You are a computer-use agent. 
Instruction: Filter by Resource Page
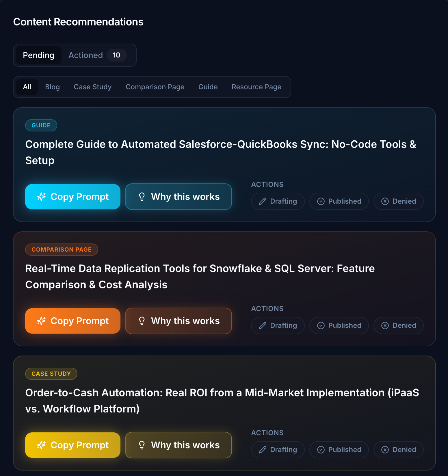tap(256, 87)
